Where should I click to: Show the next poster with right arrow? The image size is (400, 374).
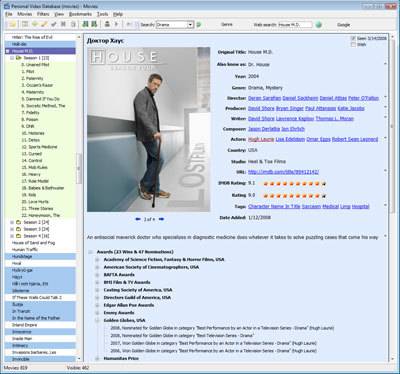point(162,219)
